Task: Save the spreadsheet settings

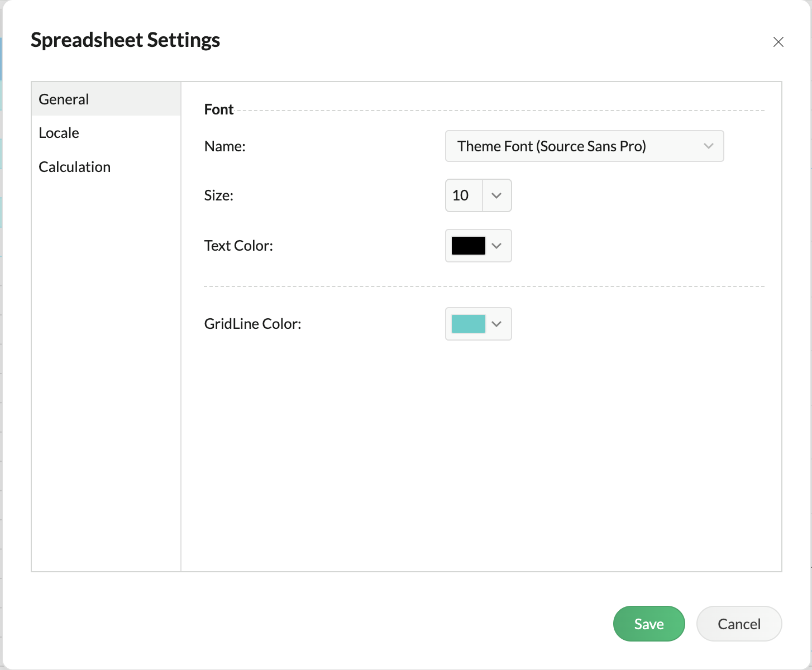Action: [648, 624]
